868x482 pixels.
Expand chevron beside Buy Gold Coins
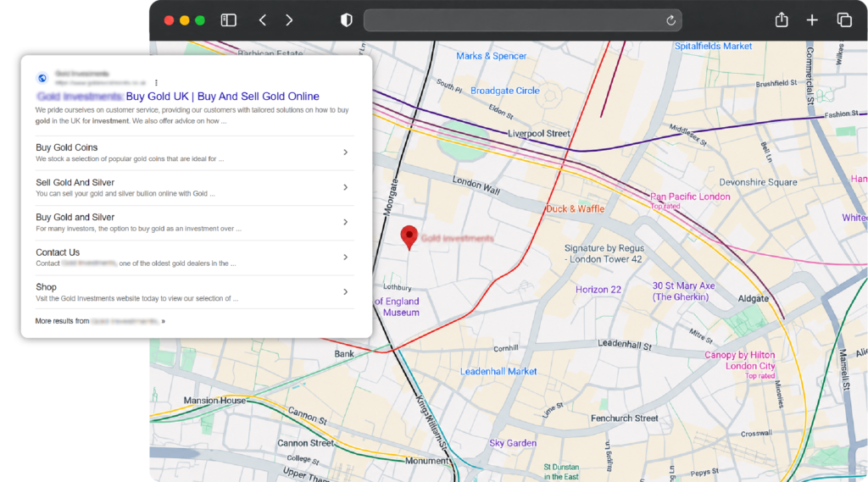(346, 152)
